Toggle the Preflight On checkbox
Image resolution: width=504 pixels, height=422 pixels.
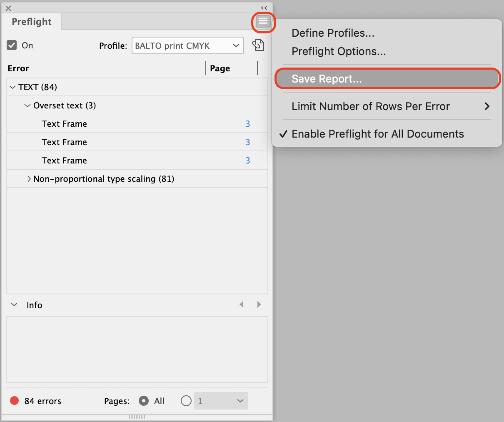click(12, 45)
